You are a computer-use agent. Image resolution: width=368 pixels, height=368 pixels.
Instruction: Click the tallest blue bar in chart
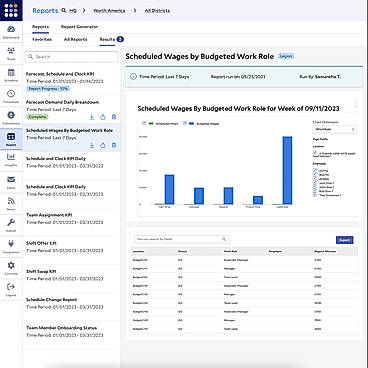tap(287, 170)
